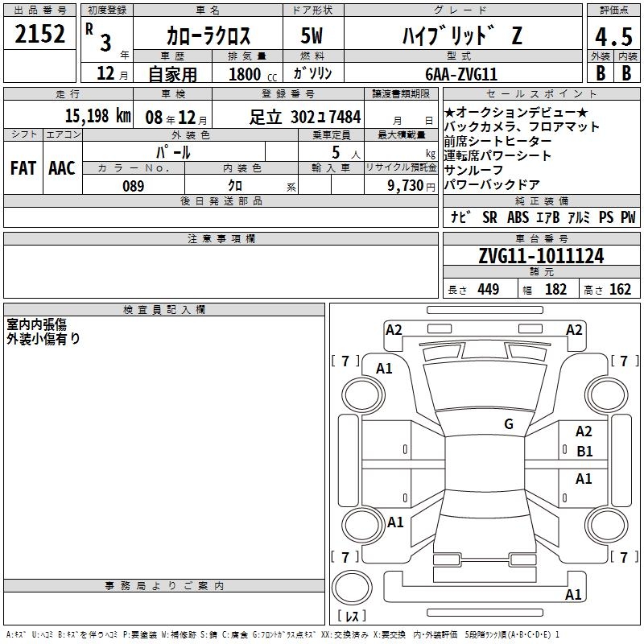Click the リサイクル預託金 header
Image resolution: width=644 pixels, height=644 pixels.
pyautogui.click(x=401, y=167)
